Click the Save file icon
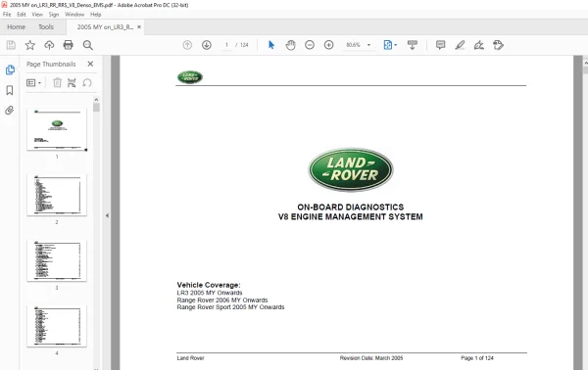This screenshot has height=370, width=588. pos(11,45)
